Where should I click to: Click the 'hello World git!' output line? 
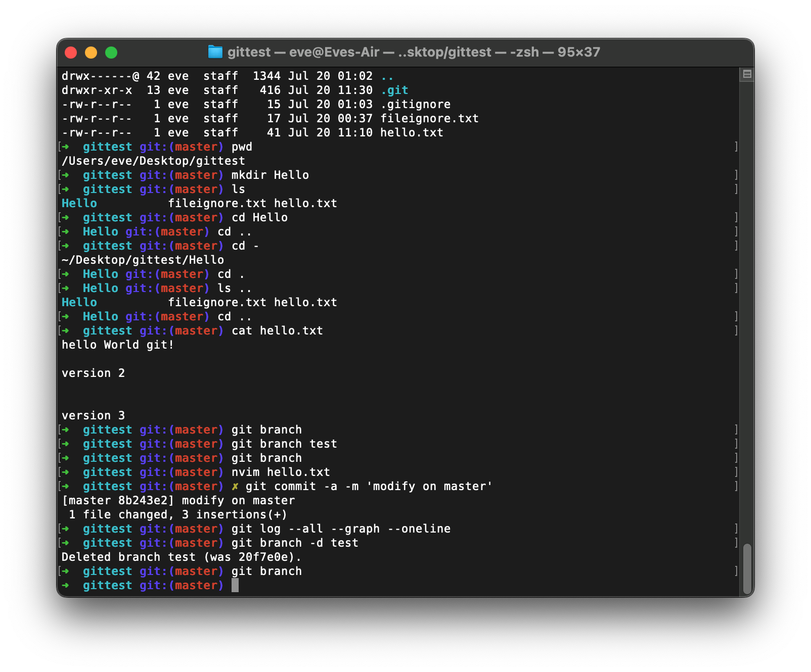tap(118, 345)
